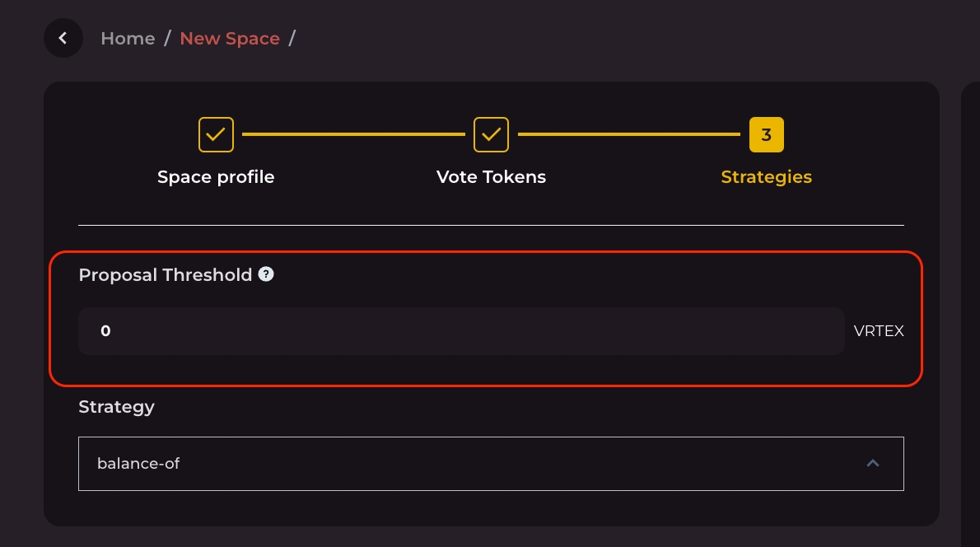The image size is (980, 547).
Task: Click the Proposal Threshold label text
Action: tap(165, 275)
